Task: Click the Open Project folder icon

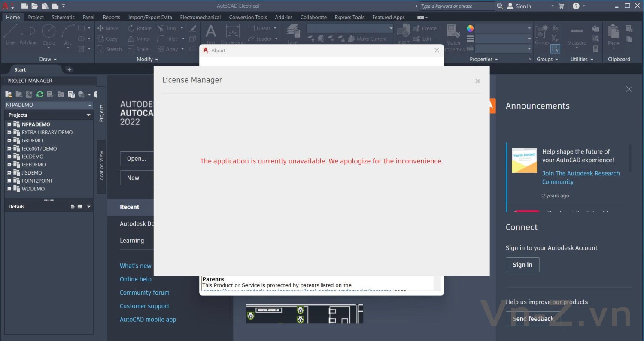Action: coord(8,94)
